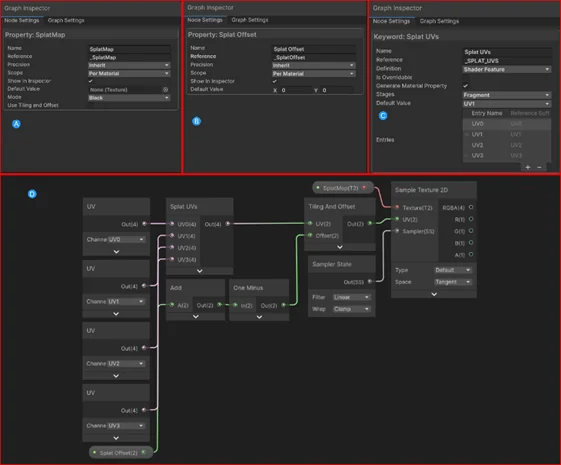Click Texture(T2) input port
The image size is (561, 465).
tap(397, 207)
